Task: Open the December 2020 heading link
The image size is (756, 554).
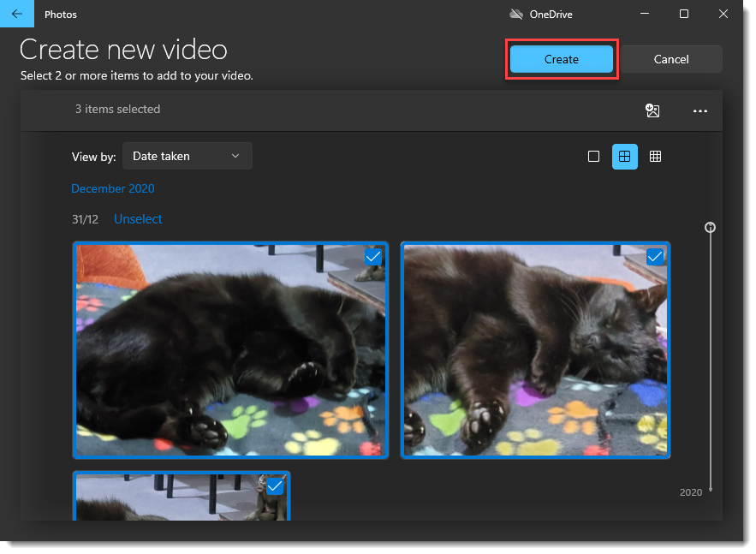Action: pyautogui.click(x=112, y=188)
